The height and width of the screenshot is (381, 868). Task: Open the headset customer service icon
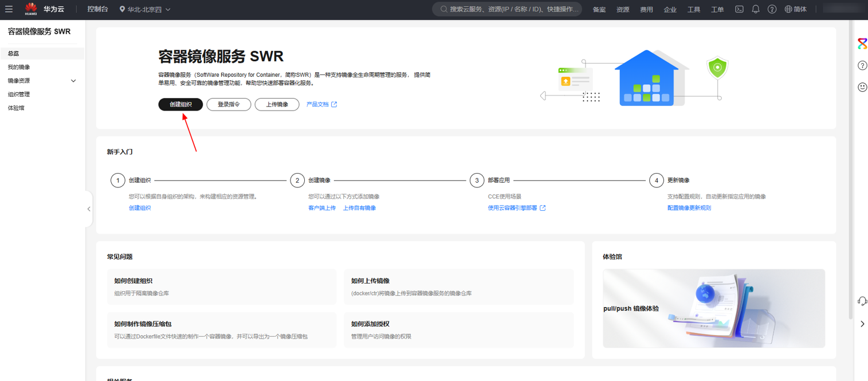[862, 301]
